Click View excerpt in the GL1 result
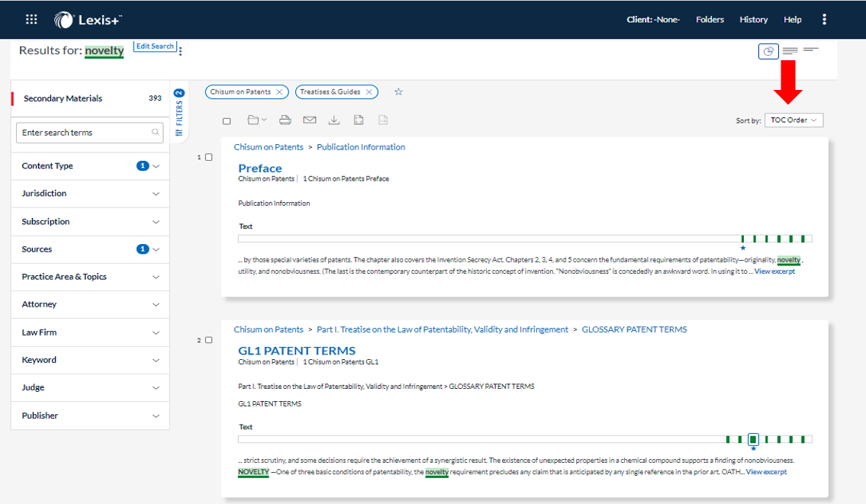 click(x=767, y=472)
